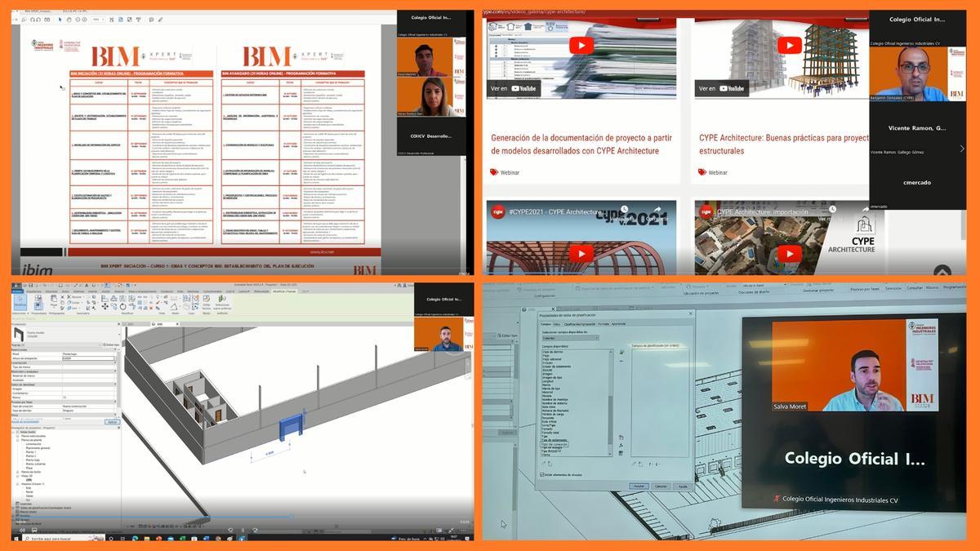Switch to Filtro tab in schedule dialog
The height and width of the screenshot is (551, 980).
(x=557, y=325)
